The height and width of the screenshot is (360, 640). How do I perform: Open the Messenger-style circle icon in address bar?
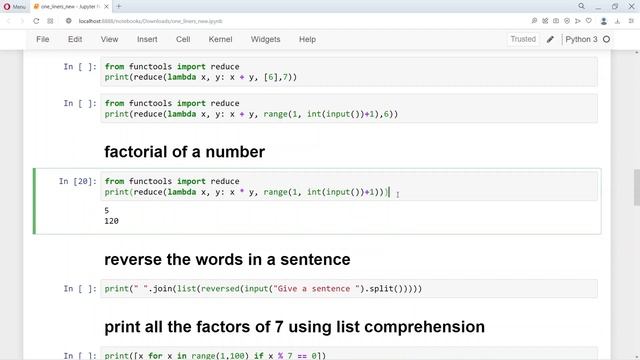click(x=567, y=21)
